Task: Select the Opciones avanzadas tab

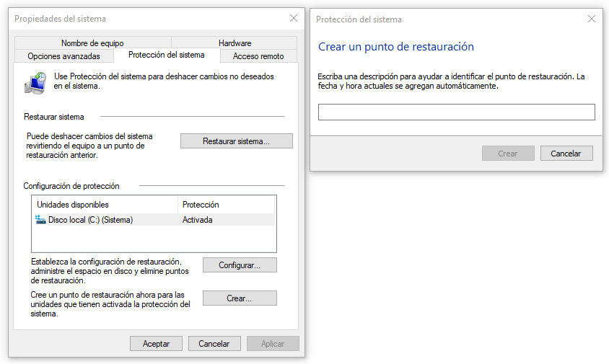Action: click(x=63, y=56)
